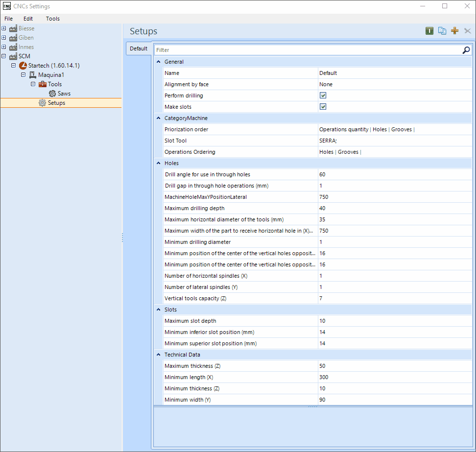Click the Maximum thickness (Z) value 50
The width and height of the screenshot is (476, 452).
point(395,366)
